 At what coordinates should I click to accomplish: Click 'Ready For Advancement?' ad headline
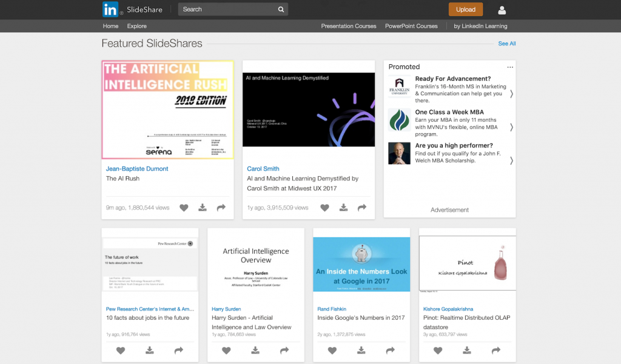[x=452, y=79]
